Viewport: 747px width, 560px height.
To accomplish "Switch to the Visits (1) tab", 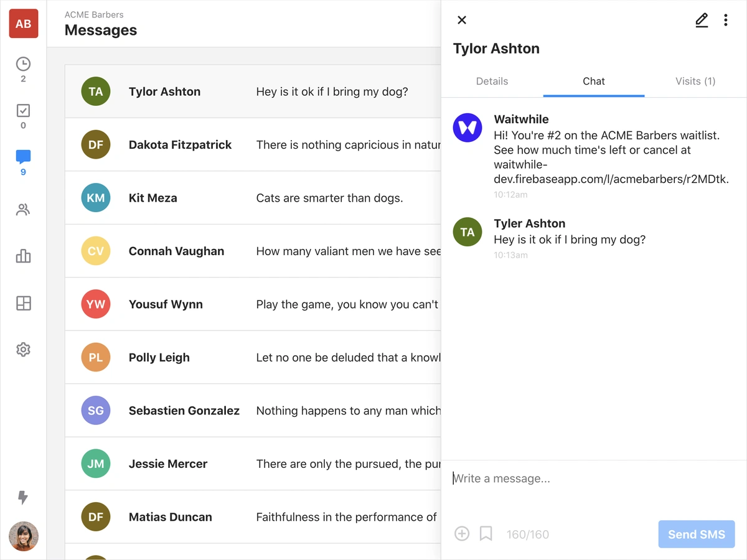I will pos(695,81).
